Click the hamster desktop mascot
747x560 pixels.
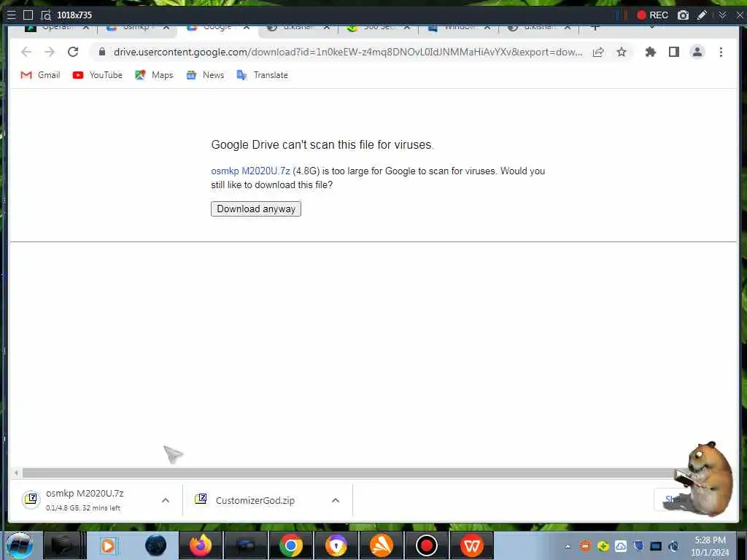coord(705,478)
